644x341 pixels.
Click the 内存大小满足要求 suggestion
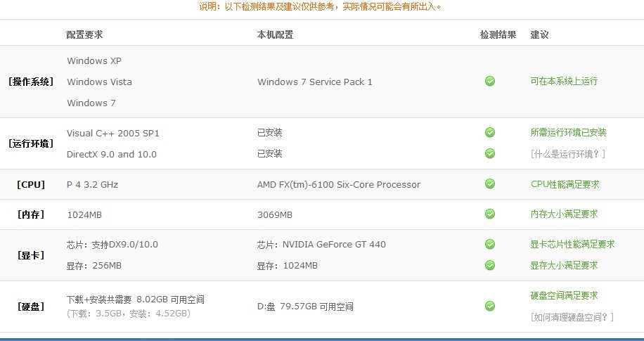[564, 214]
